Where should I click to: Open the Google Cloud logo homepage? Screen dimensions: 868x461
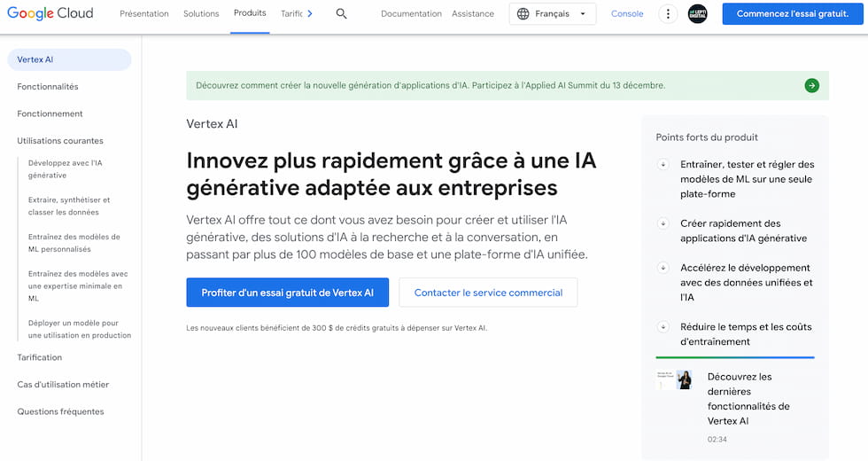50,13
